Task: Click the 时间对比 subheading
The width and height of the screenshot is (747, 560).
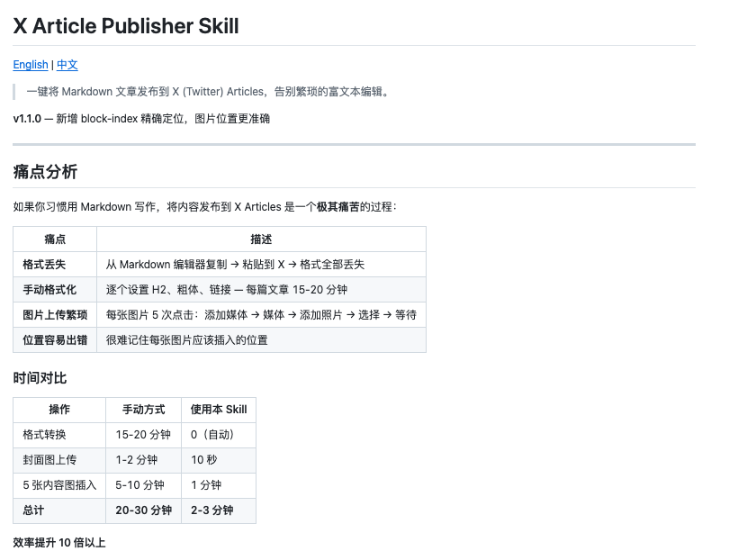Action: click(x=39, y=378)
